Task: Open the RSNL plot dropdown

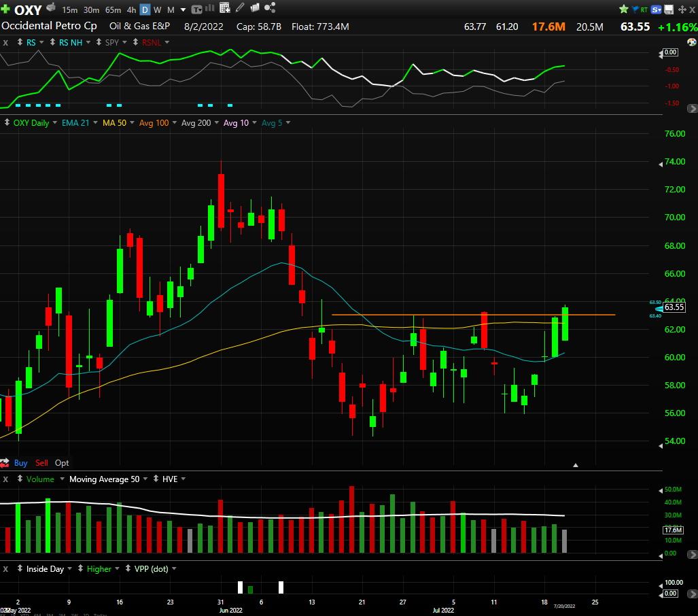Action: tap(167, 42)
